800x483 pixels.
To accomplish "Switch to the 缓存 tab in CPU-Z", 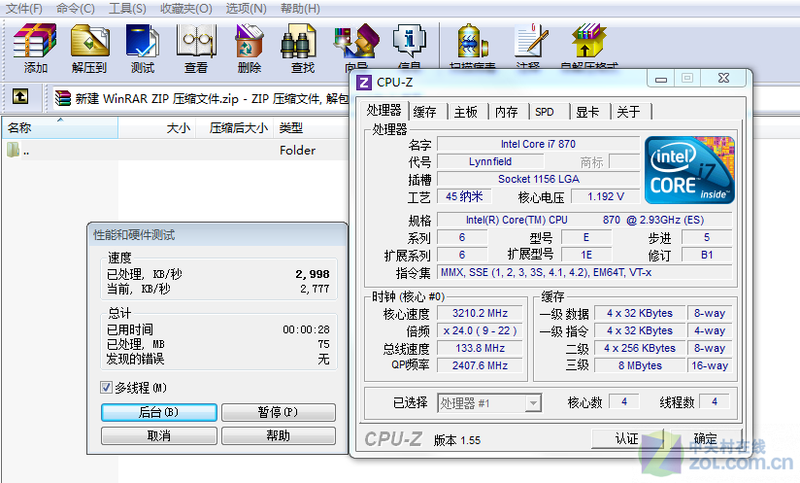I will tap(425, 112).
